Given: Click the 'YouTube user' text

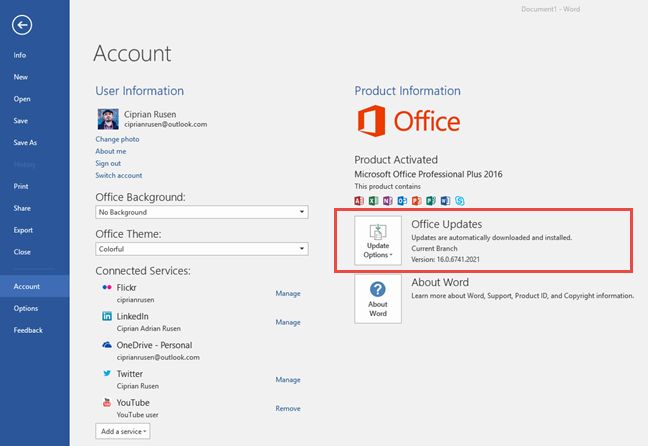Looking at the screenshot, I should point(138,415).
